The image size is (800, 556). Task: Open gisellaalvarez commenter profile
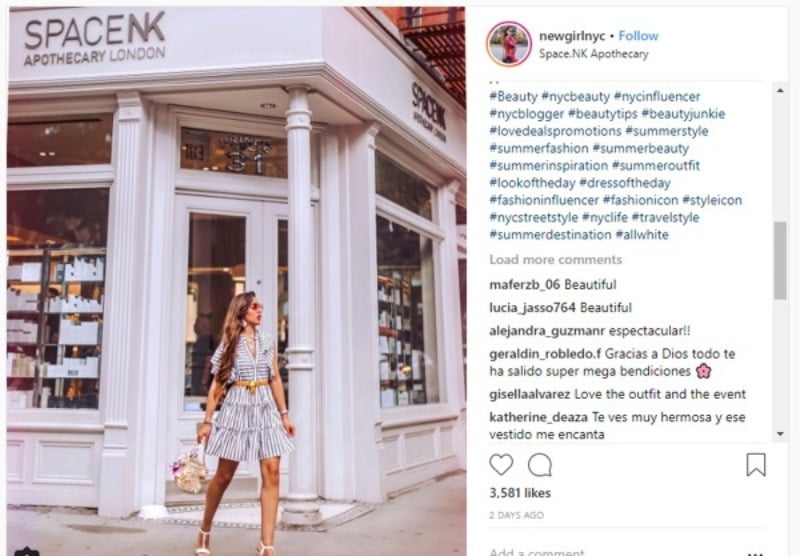point(530,394)
